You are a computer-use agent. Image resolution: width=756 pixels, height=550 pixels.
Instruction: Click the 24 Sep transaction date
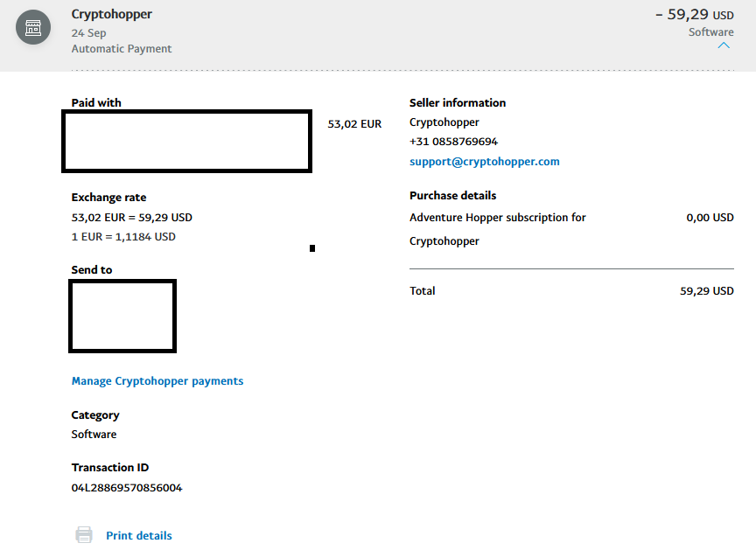tap(88, 33)
